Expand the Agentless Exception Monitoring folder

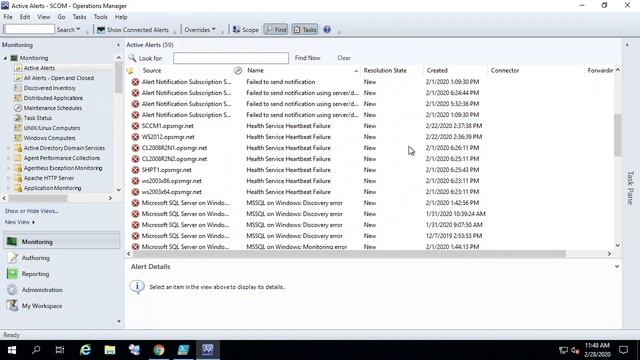[9, 168]
